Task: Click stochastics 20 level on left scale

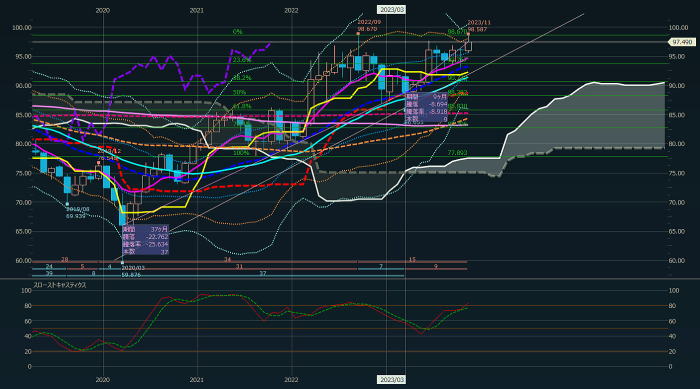Action: tap(28, 352)
